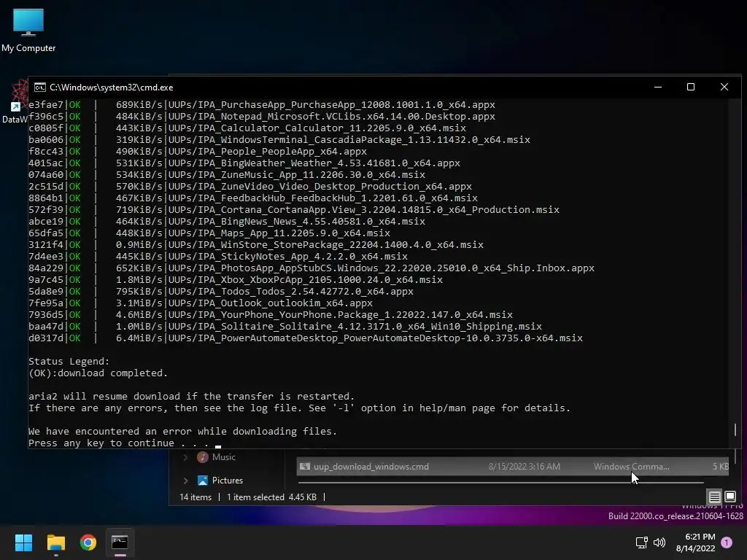Click the Pictures folder icon in Explorer

[203, 481]
